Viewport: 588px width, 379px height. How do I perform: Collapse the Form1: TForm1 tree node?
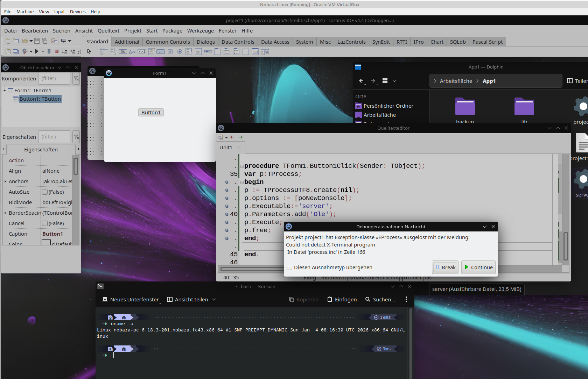coord(5,91)
